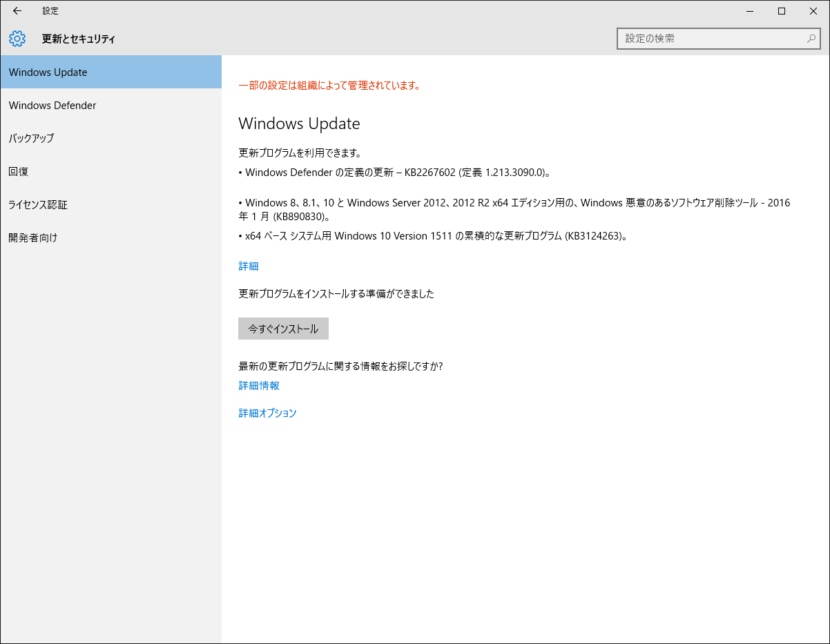
Task: Click the KB2267602 Defender definition update text
Action: pyautogui.click(x=394, y=173)
